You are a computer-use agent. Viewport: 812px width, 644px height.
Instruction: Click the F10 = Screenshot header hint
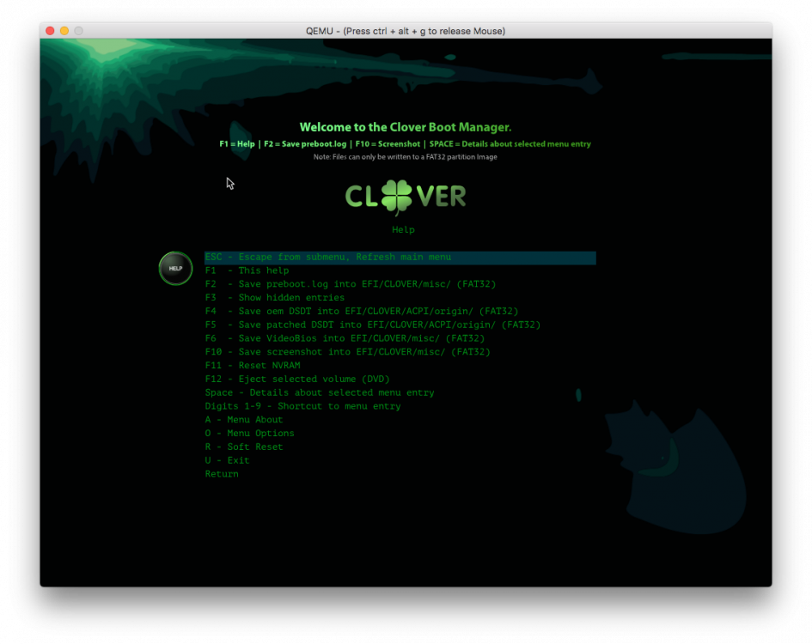pos(388,144)
